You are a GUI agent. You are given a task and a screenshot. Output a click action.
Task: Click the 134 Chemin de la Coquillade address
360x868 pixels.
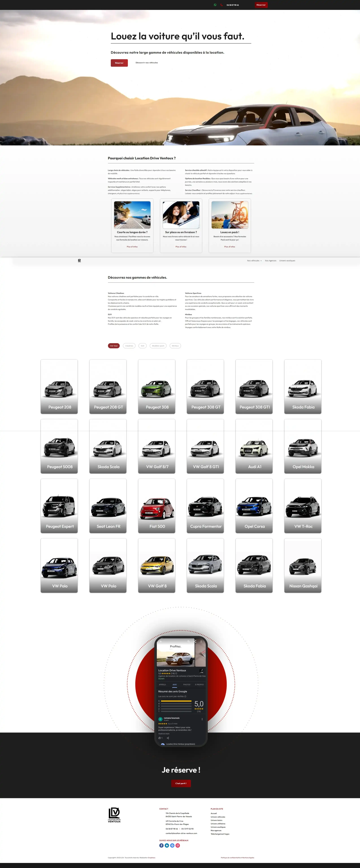point(179,815)
